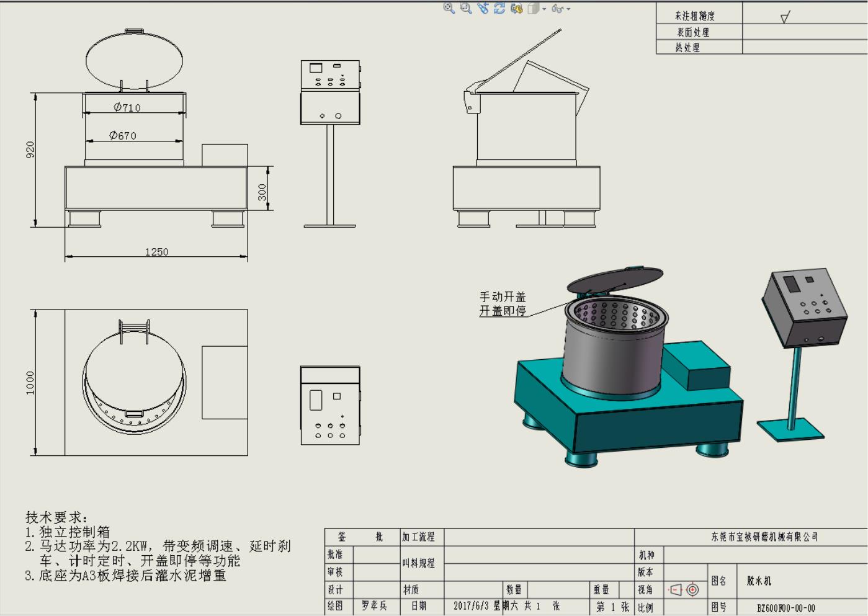Click the 920 height dimension

(30, 150)
